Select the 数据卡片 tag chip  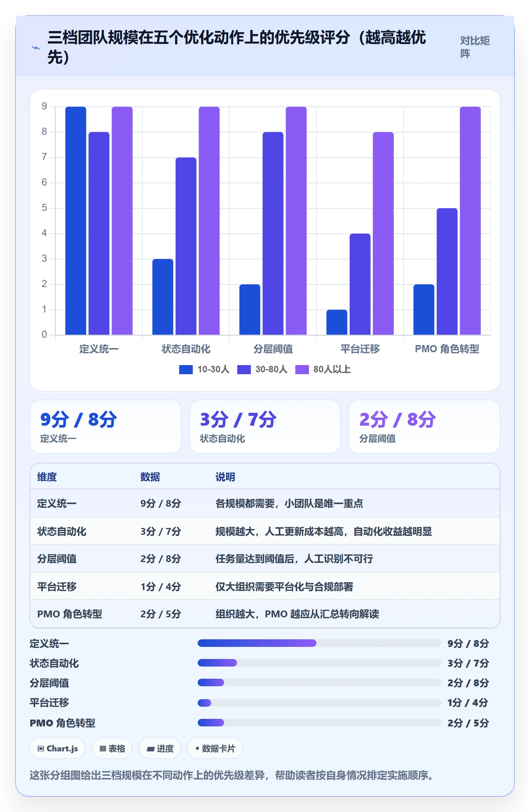(215, 748)
